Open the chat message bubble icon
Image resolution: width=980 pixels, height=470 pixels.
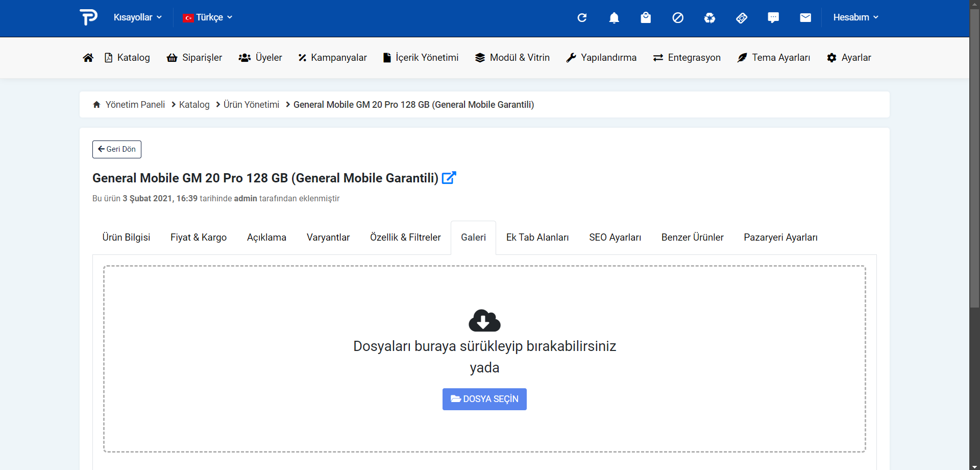coord(773,18)
